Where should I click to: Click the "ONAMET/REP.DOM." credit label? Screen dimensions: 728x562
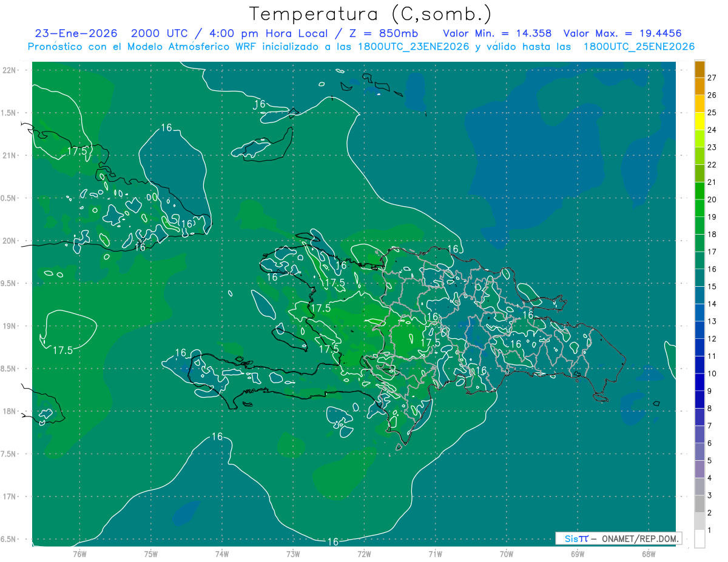tap(640, 538)
